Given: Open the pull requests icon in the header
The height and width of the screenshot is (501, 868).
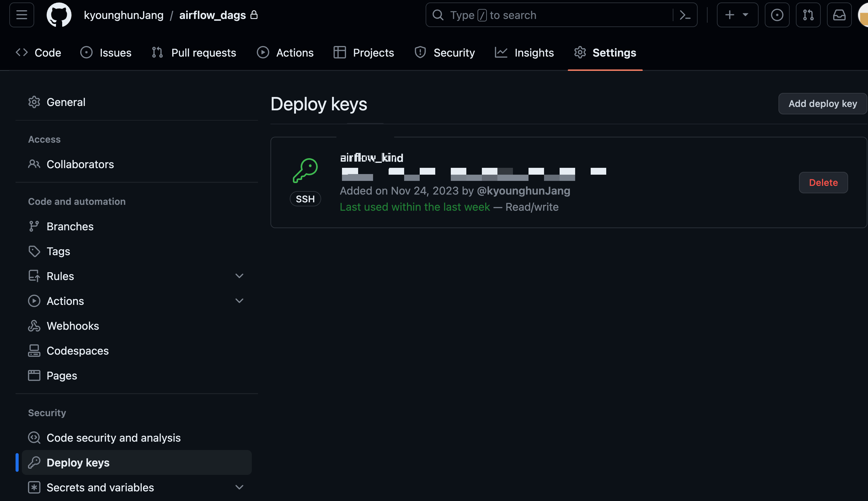Looking at the screenshot, I should point(808,15).
